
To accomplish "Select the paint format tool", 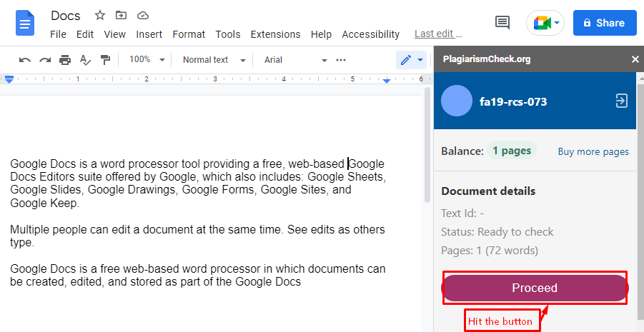I will tap(106, 60).
